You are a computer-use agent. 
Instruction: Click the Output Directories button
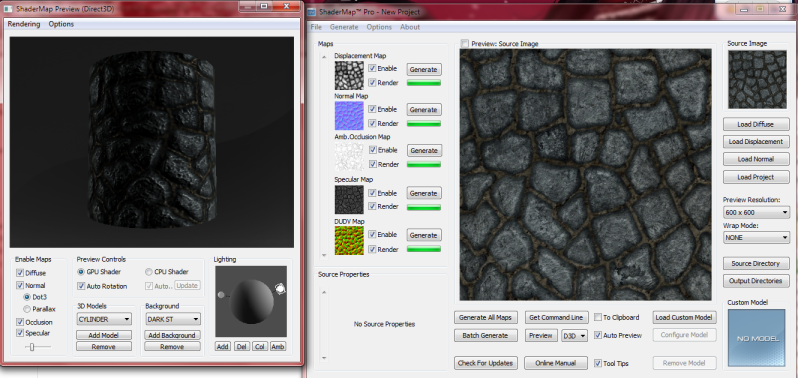(x=756, y=281)
